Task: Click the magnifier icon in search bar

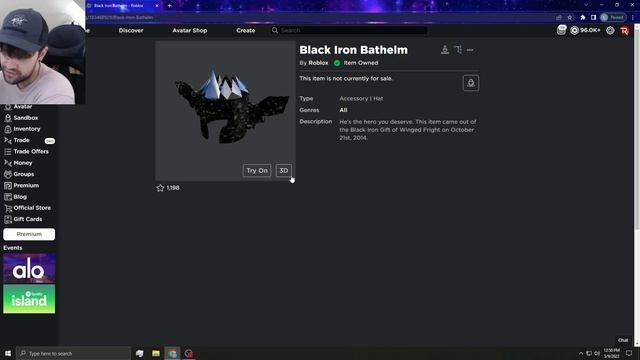Action: [275, 30]
